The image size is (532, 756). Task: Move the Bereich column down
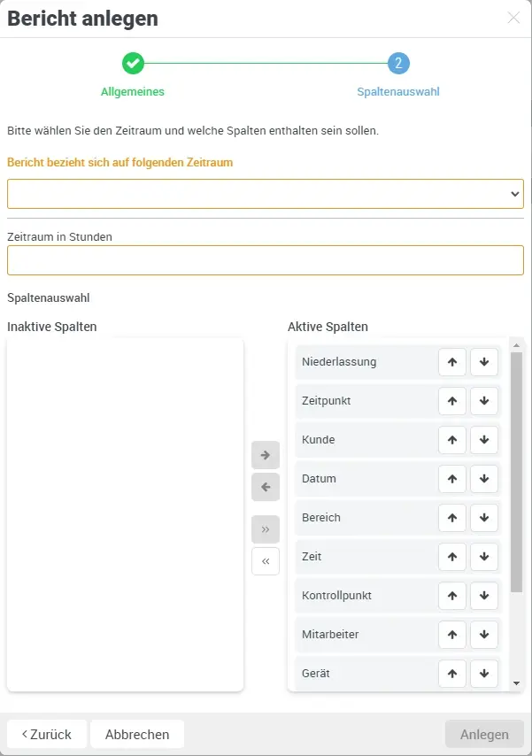pos(484,517)
